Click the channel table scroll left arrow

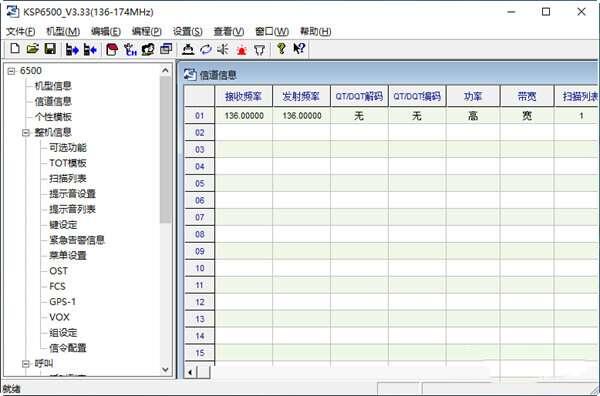click(x=190, y=372)
